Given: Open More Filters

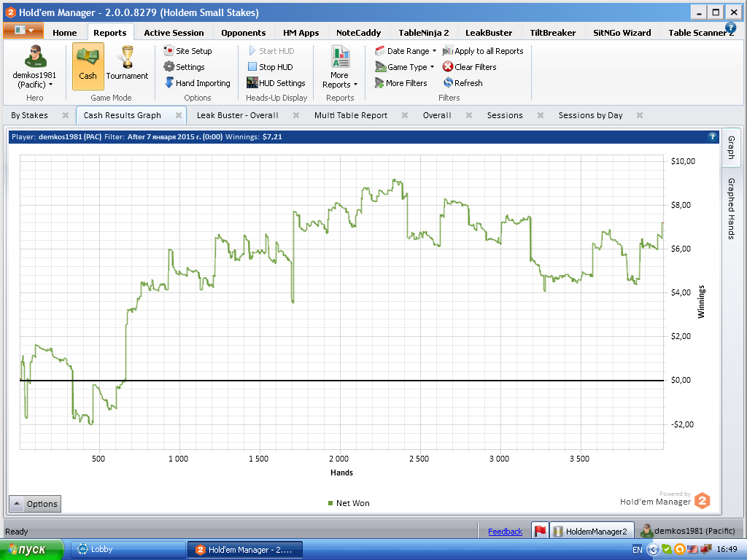Looking at the screenshot, I should pos(400,83).
